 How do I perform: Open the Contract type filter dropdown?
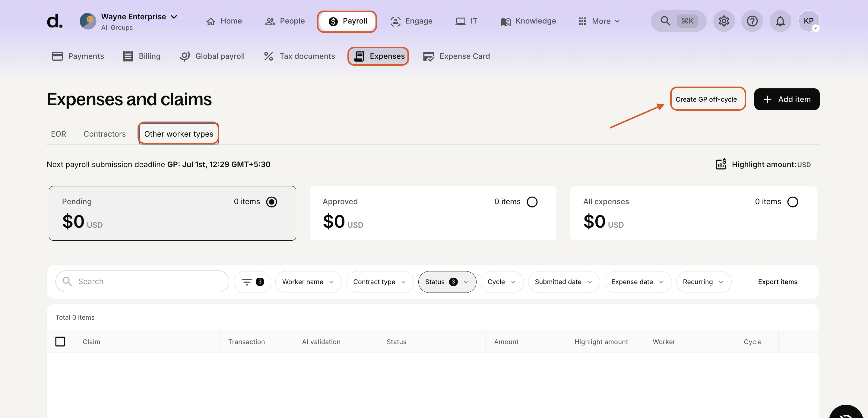[380, 282]
